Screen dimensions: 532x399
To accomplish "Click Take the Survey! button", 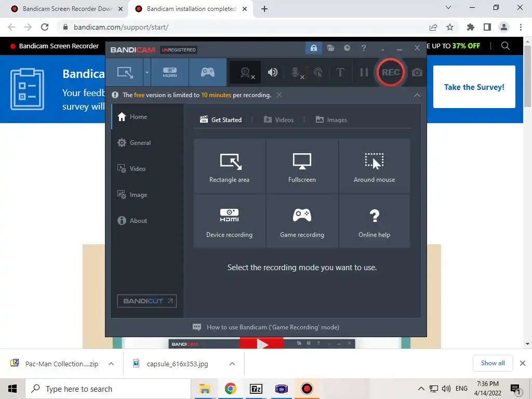I will pyautogui.click(x=474, y=87).
